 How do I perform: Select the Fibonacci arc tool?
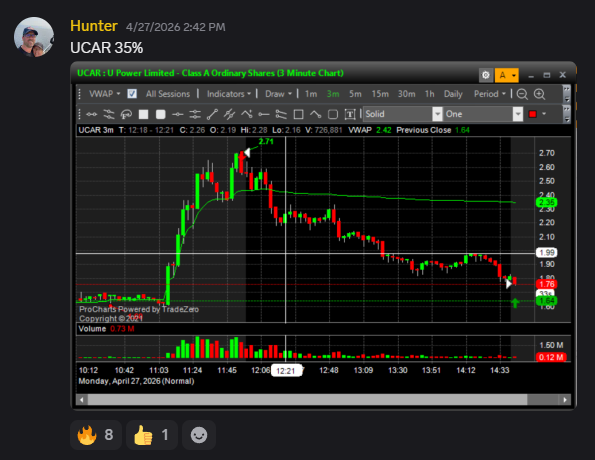[x=126, y=114]
